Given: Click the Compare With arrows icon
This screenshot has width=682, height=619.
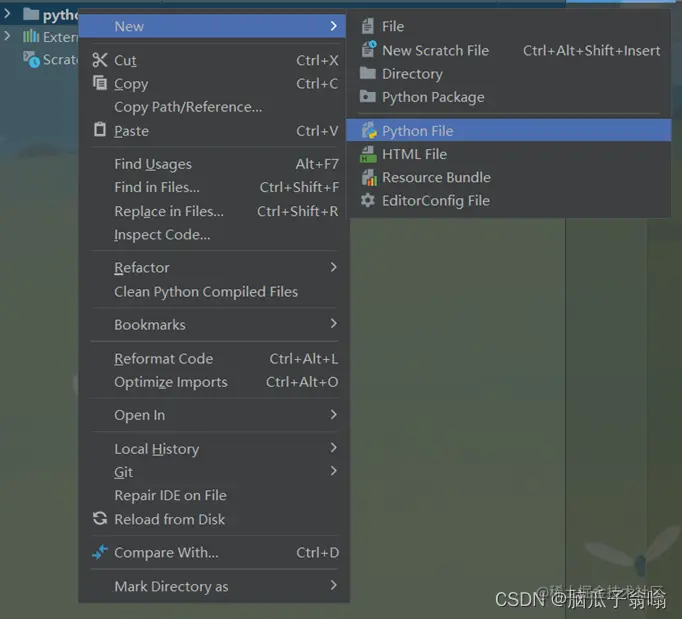Looking at the screenshot, I should pyautogui.click(x=100, y=552).
